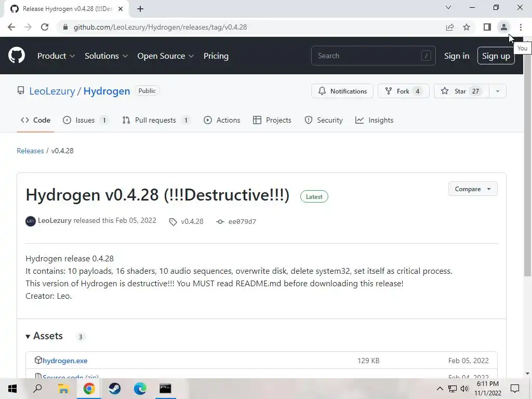Click the Latest release badge
Image resolution: width=532 pixels, height=399 pixels.
[x=314, y=197]
